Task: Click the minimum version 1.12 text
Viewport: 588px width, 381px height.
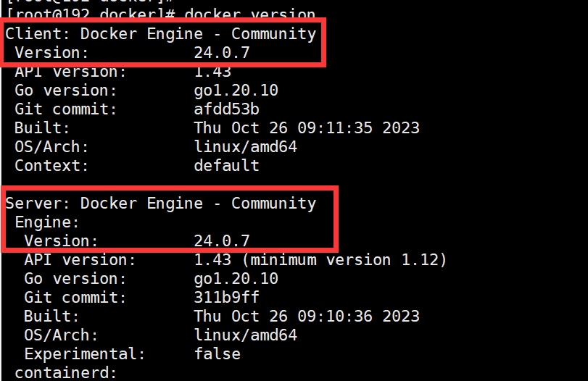Action: 344,260
